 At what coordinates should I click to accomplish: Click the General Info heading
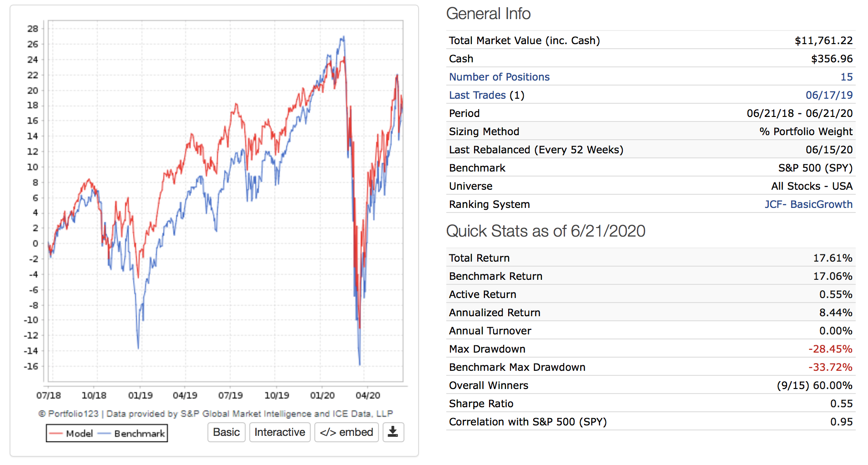click(488, 14)
